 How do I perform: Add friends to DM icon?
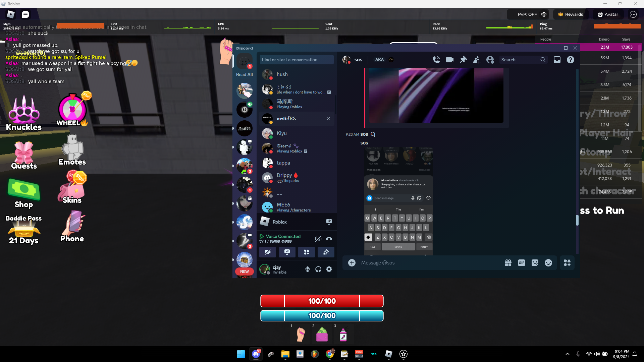477,60
